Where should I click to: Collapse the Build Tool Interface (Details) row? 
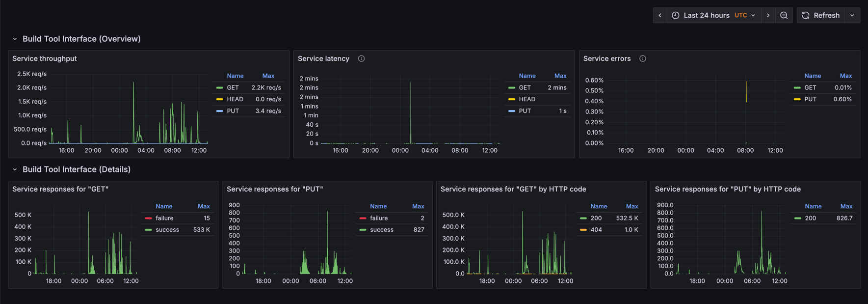click(x=15, y=169)
